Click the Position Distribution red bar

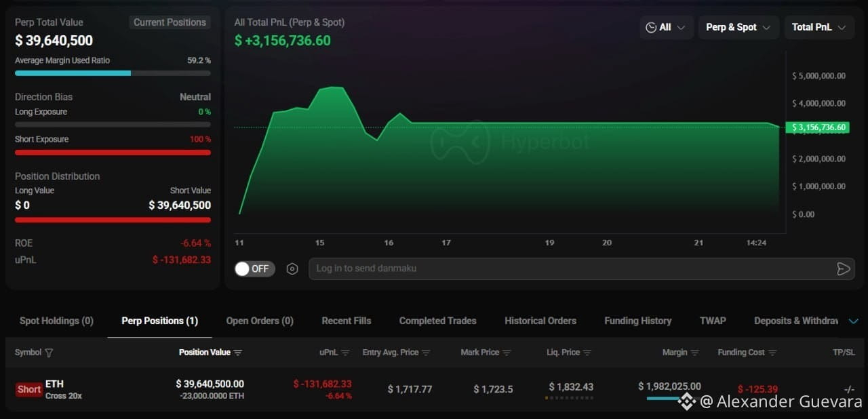point(113,220)
